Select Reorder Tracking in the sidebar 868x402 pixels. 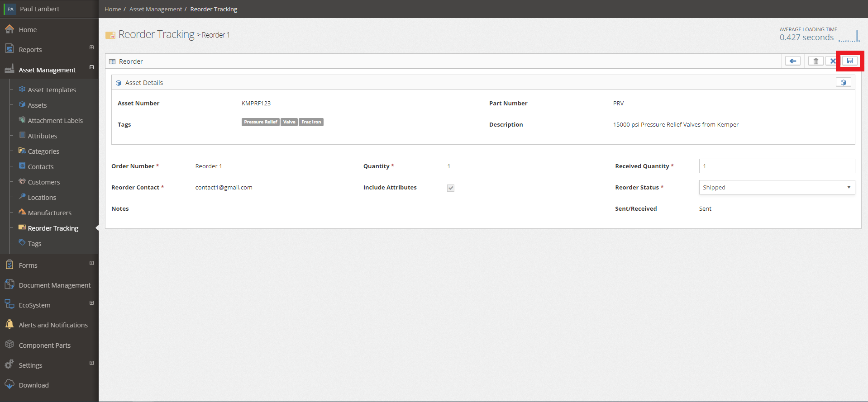(53, 228)
